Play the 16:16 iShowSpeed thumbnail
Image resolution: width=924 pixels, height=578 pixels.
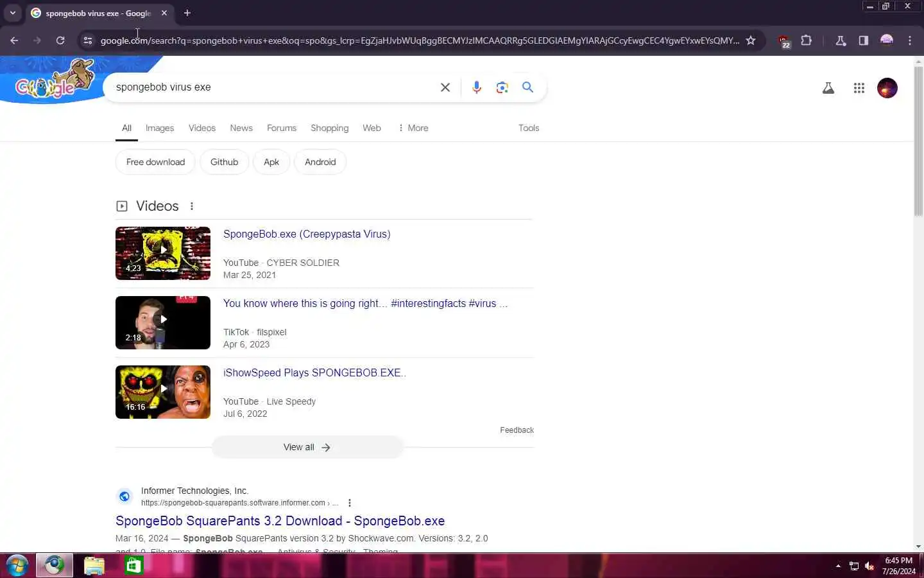coord(163,392)
